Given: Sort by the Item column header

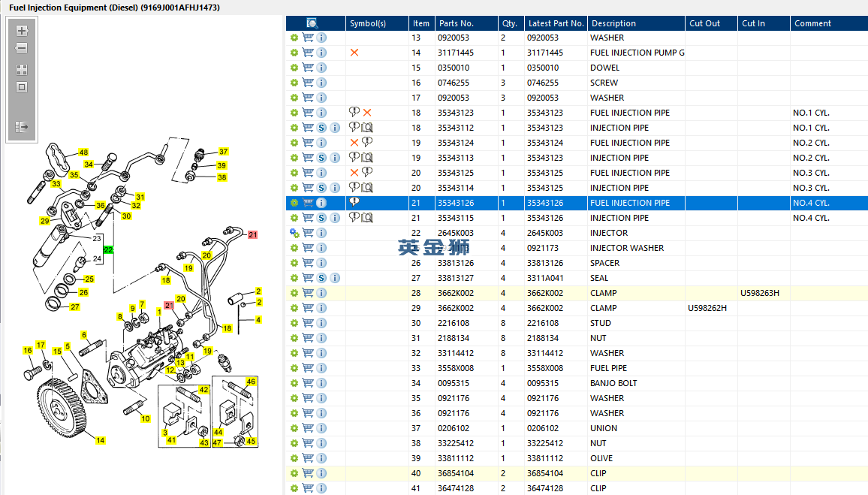Looking at the screenshot, I should pyautogui.click(x=421, y=23).
